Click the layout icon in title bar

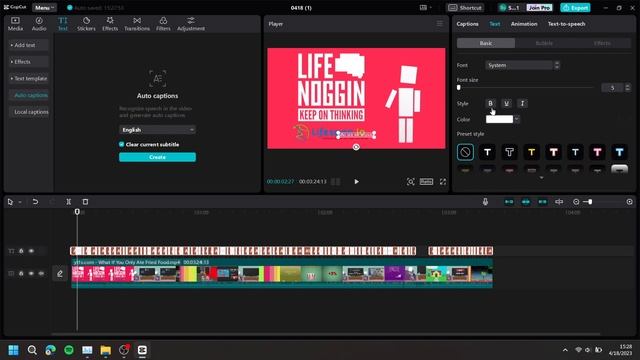point(423,7)
